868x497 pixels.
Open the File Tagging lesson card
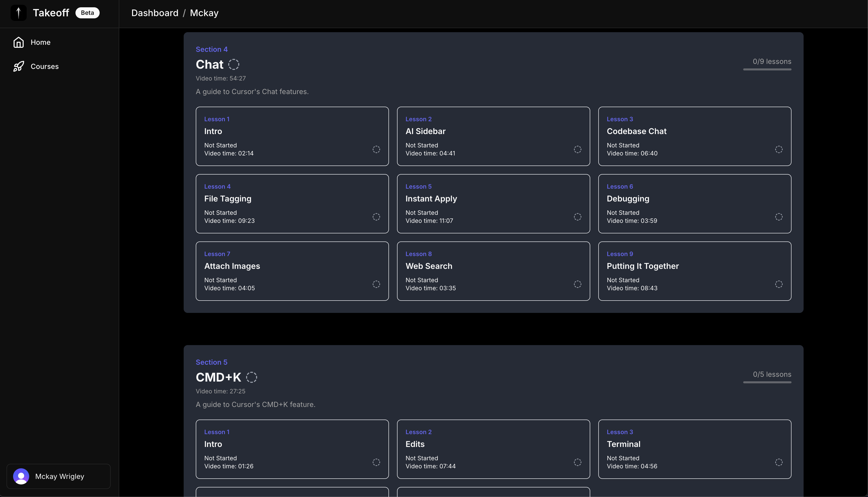pos(292,204)
